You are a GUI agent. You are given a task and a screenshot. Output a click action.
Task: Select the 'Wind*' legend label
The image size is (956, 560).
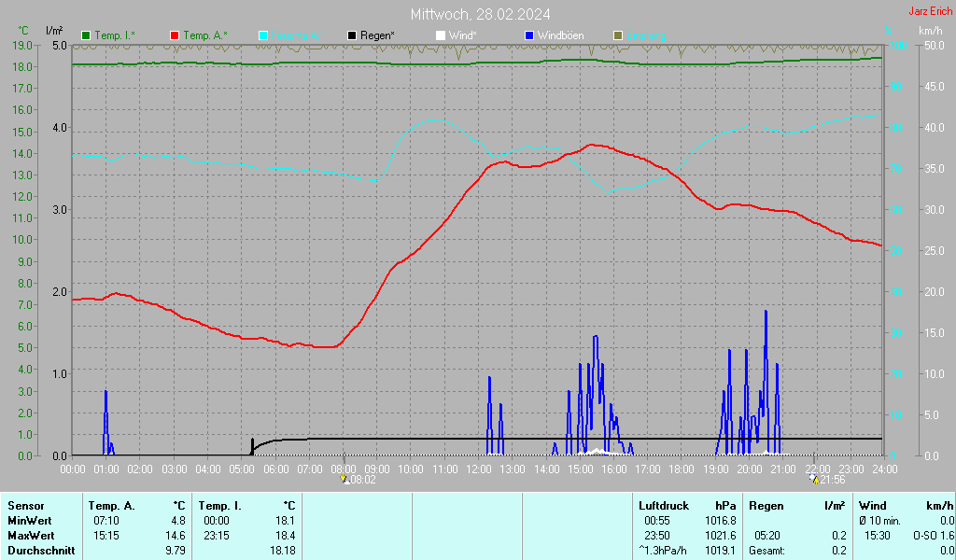[x=463, y=36]
